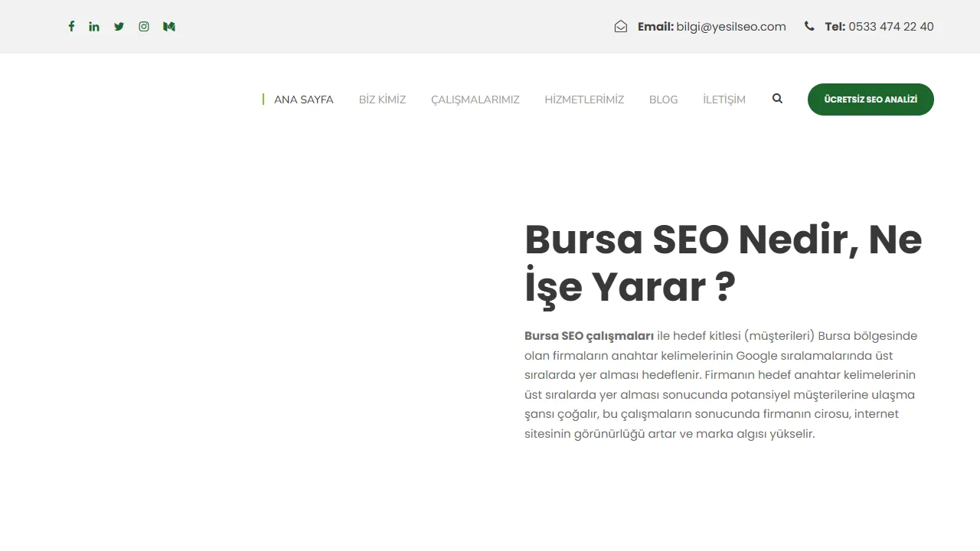980x551 pixels.
Task: Open the İLETİŞİM page
Action: click(x=724, y=99)
